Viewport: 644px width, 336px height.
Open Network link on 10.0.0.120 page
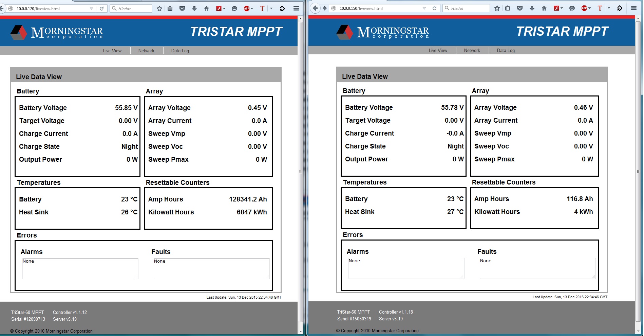click(146, 51)
